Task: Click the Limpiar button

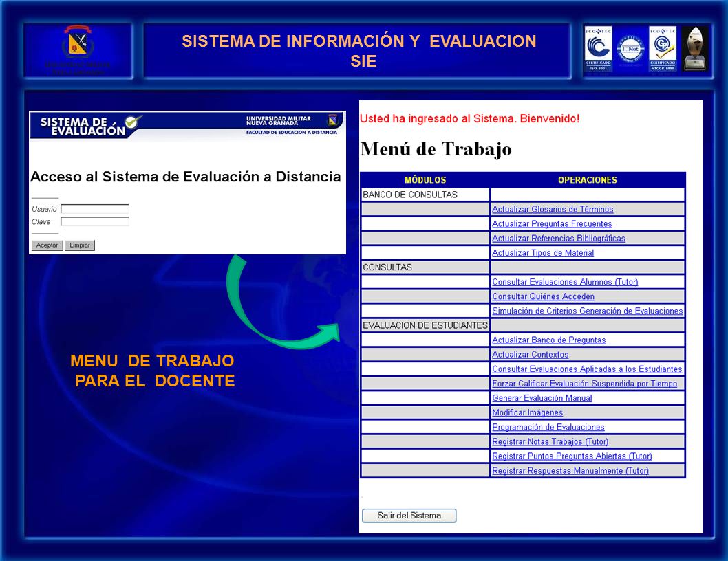Action: [x=80, y=245]
